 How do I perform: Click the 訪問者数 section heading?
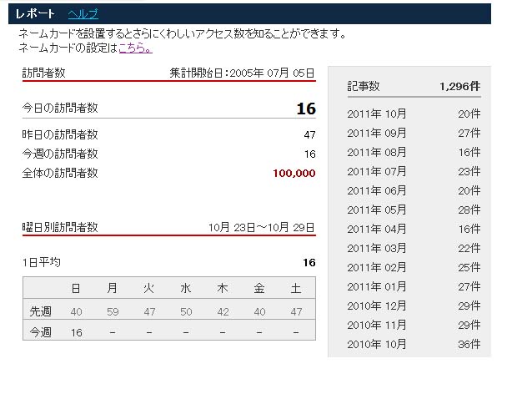coord(43,73)
